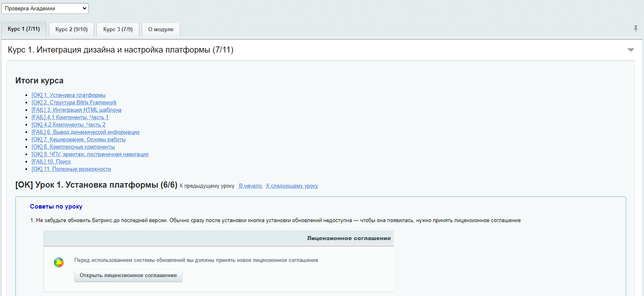The height and width of the screenshot is (296, 644).
Task: Switch to the Курс 3 (7/9) tab
Action: pos(118,30)
